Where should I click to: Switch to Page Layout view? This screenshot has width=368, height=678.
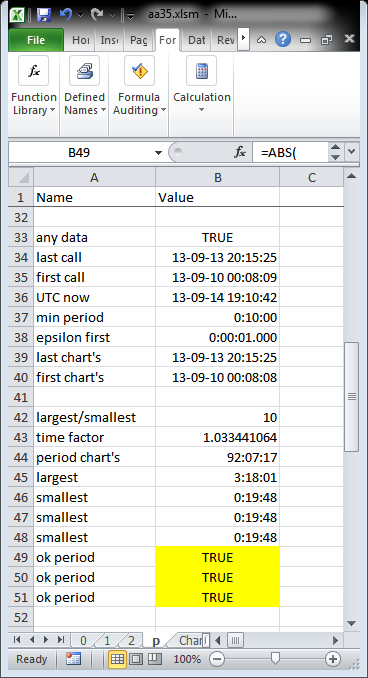(x=136, y=659)
